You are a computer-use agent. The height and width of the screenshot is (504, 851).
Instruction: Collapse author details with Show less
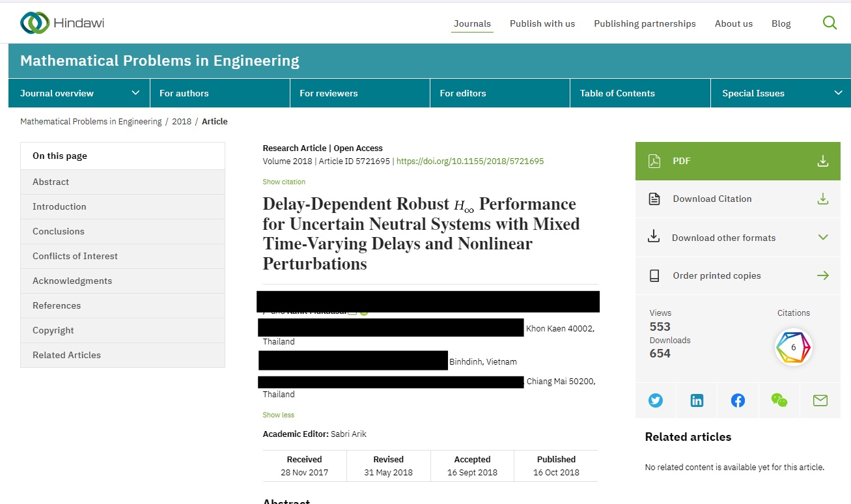278,415
